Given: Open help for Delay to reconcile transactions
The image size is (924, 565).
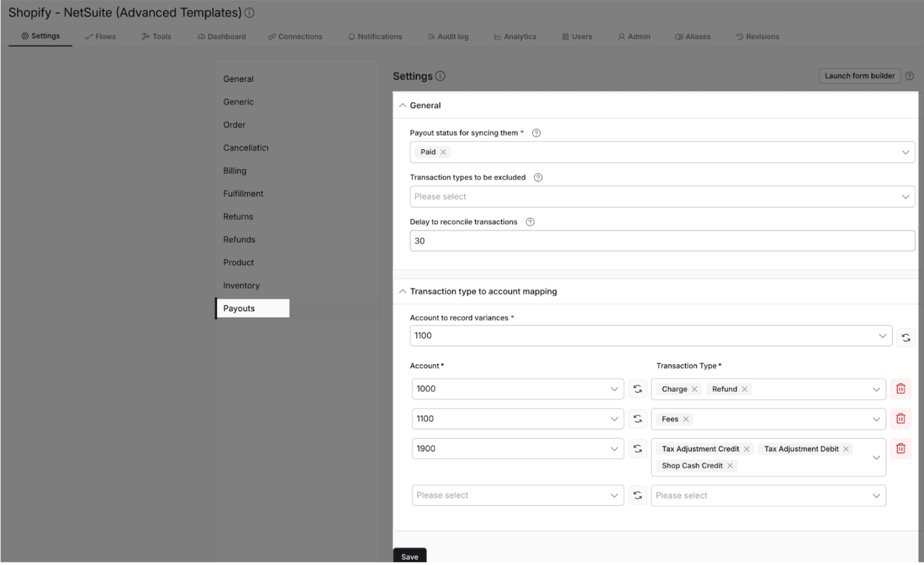Looking at the screenshot, I should coord(530,222).
